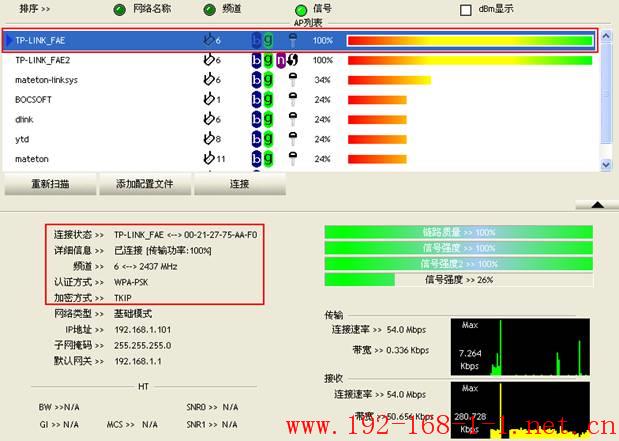Click 802.11b icon on TP-LINK_FAE2 row
Image resolution: width=619 pixels, height=441 pixels.
click(256, 60)
